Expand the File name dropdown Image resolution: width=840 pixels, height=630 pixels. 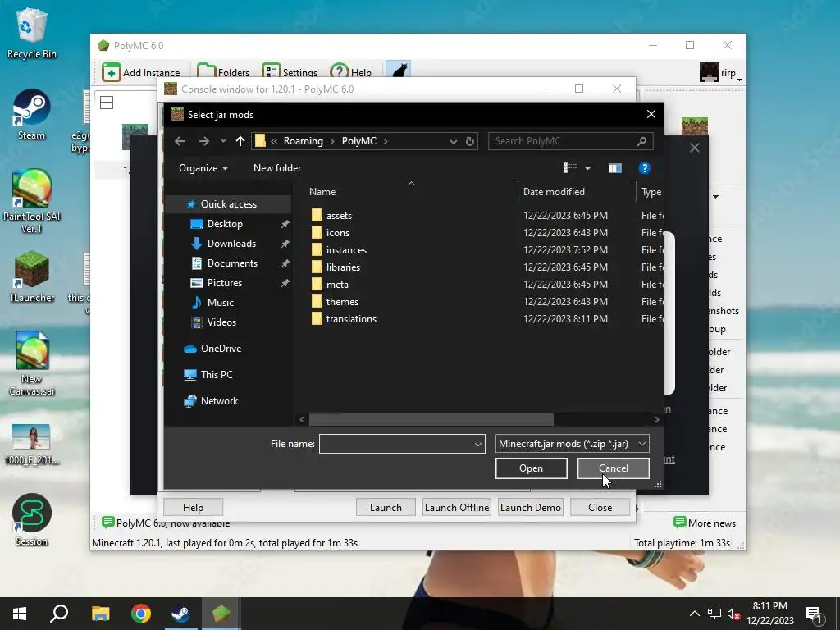[478, 444]
